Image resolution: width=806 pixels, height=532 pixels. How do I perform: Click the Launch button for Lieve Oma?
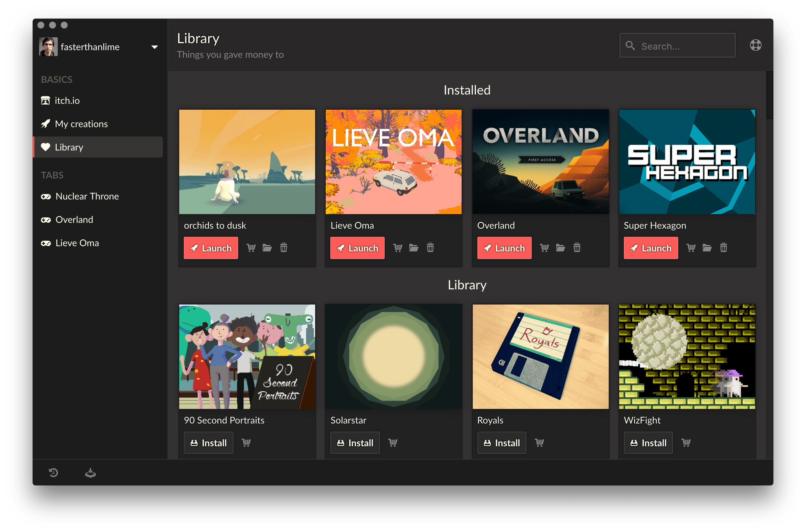pyautogui.click(x=357, y=248)
